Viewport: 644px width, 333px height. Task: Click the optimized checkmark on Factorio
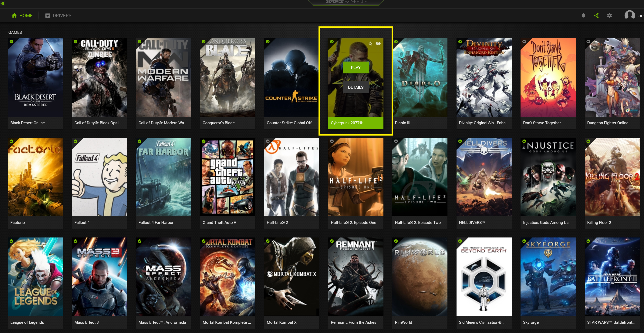12,142
